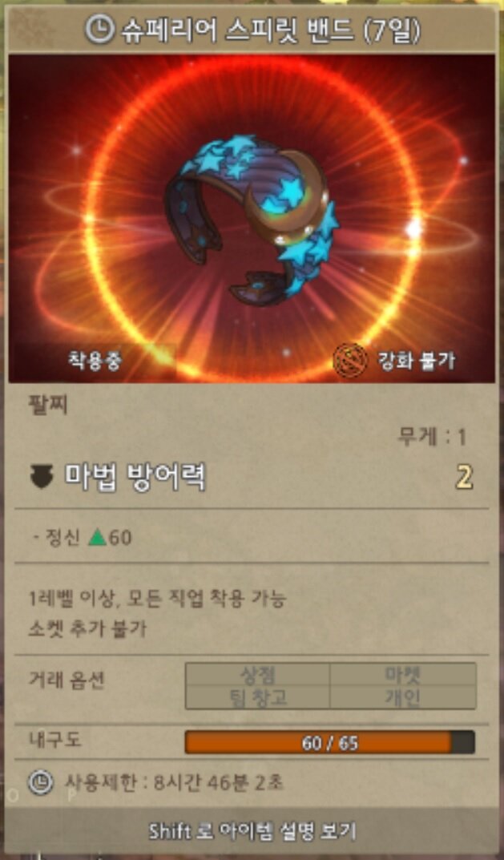Click the 마법 방어력 stat name
The image size is (504, 860).
tap(135, 477)
